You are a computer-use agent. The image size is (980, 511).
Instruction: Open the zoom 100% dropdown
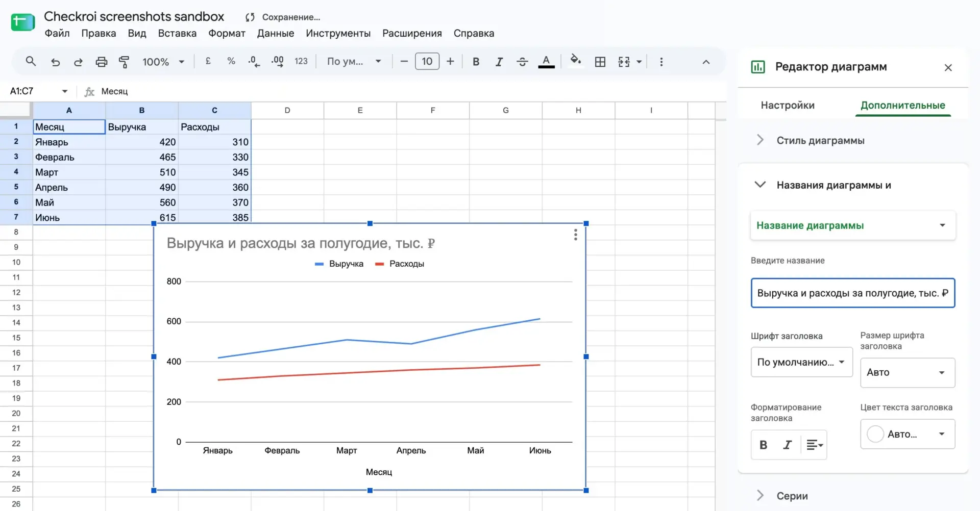coord(163,62)
